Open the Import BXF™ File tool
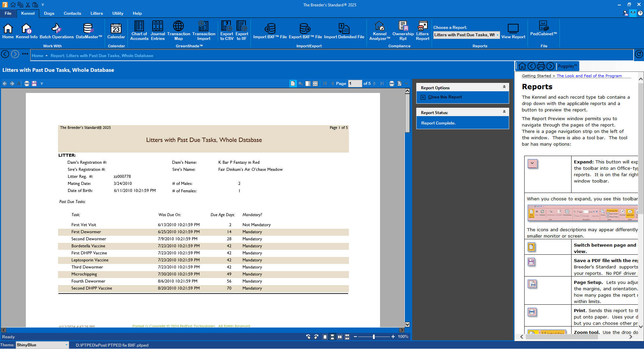Screen dimensions: 644x349 [x=270, y=30]
